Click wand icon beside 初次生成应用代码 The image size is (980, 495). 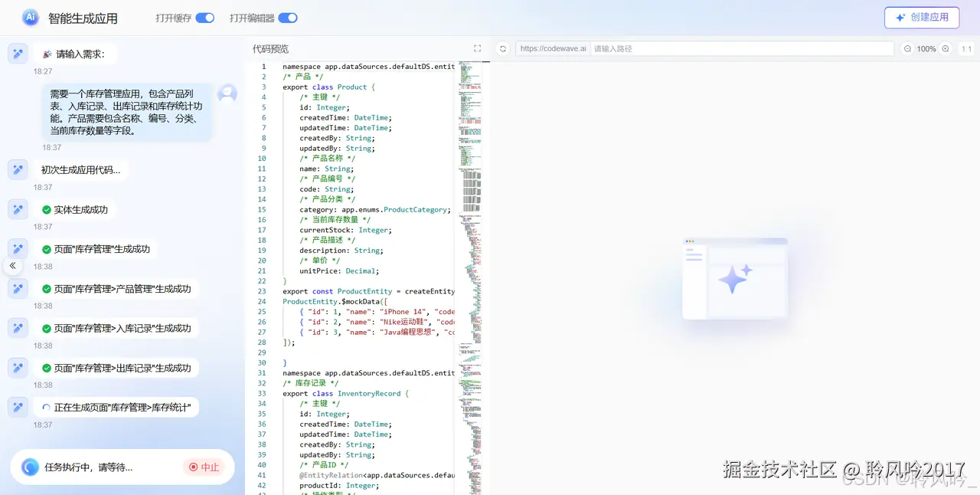point(18,169)
